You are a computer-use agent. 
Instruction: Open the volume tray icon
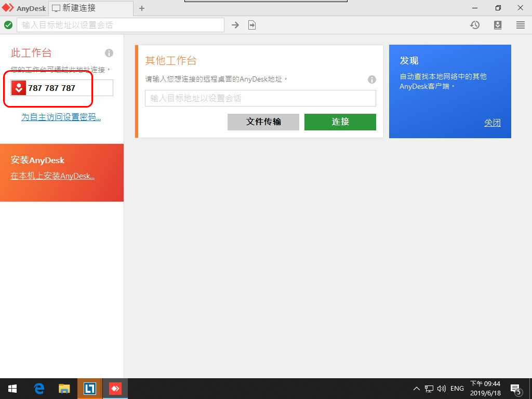[x=442, y=389]
